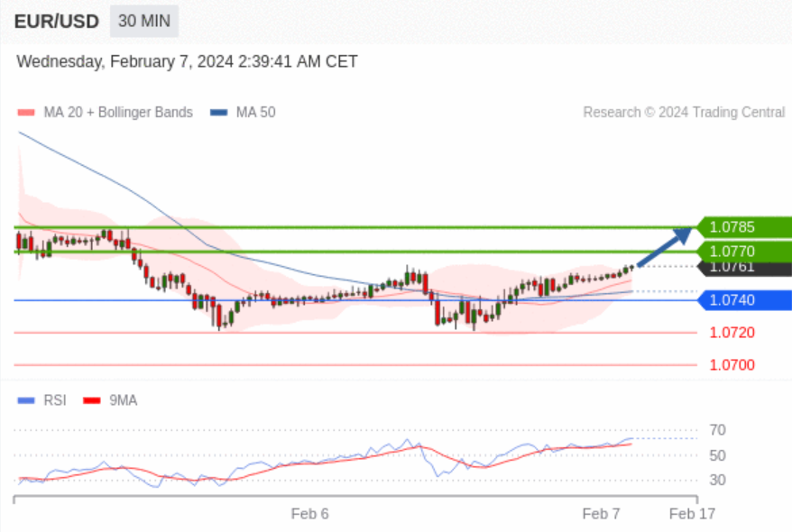The image size is (792, 532).
Task: Click the 'RSI' legend label
Action: click(54, 400)
